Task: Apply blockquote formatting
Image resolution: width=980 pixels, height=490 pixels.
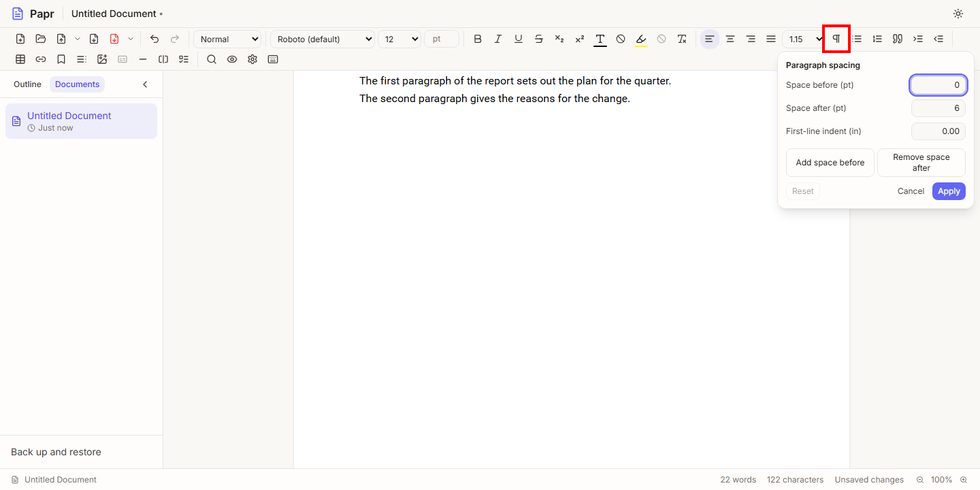Action: pyautogui.click(x=898, y=39)
